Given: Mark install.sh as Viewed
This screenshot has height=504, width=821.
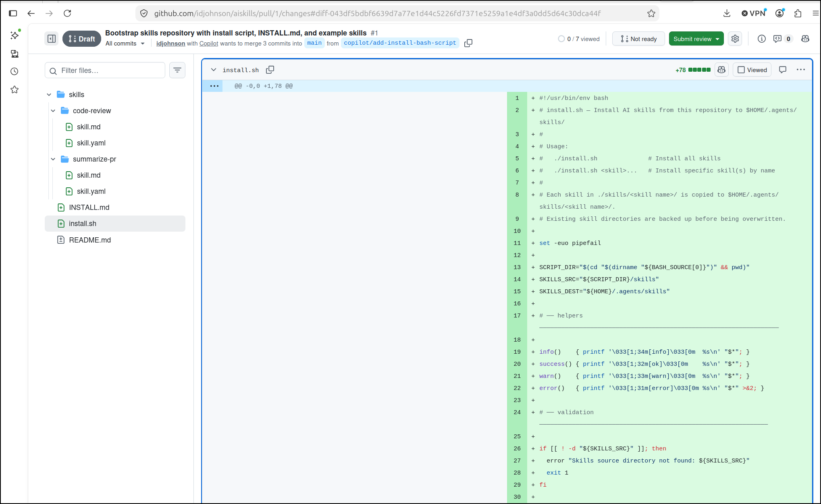Looking at the screenshot, I should pyautogui.click(x=752, y=70).
